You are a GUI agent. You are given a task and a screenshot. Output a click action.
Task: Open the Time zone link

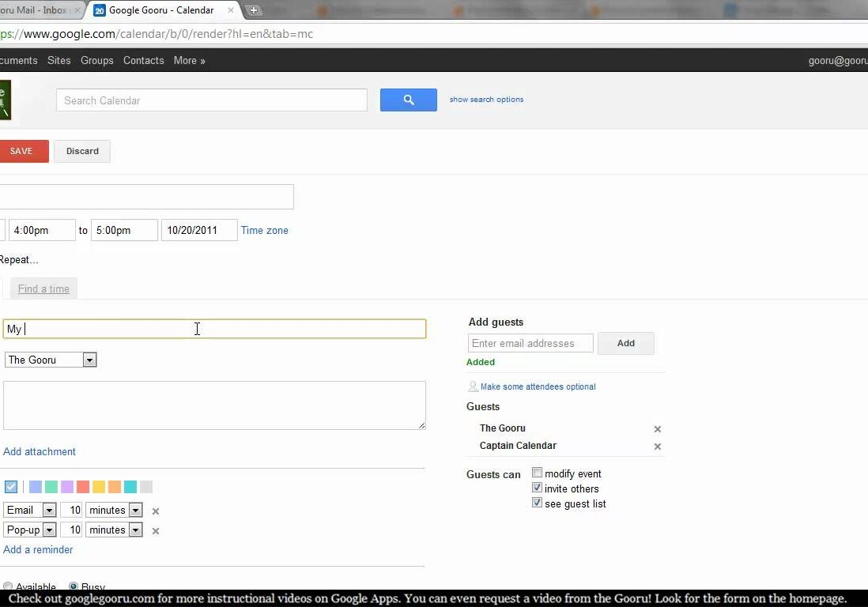click(x=265, y=230)
